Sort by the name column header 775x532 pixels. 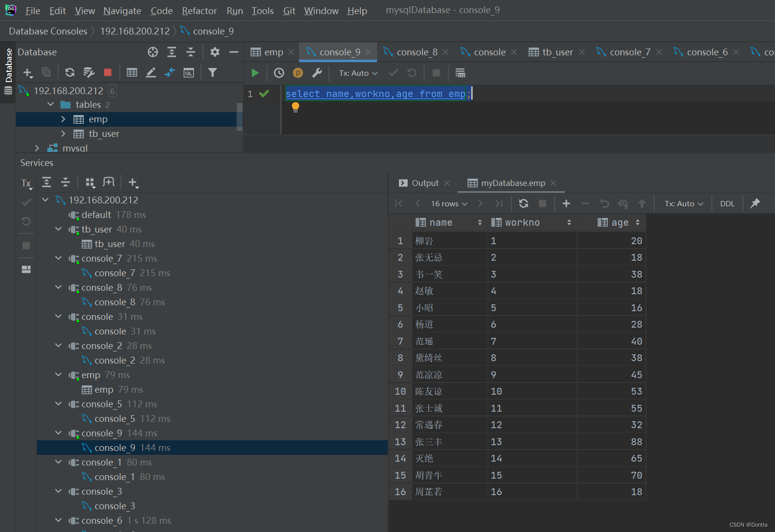[x=449, y=222]
